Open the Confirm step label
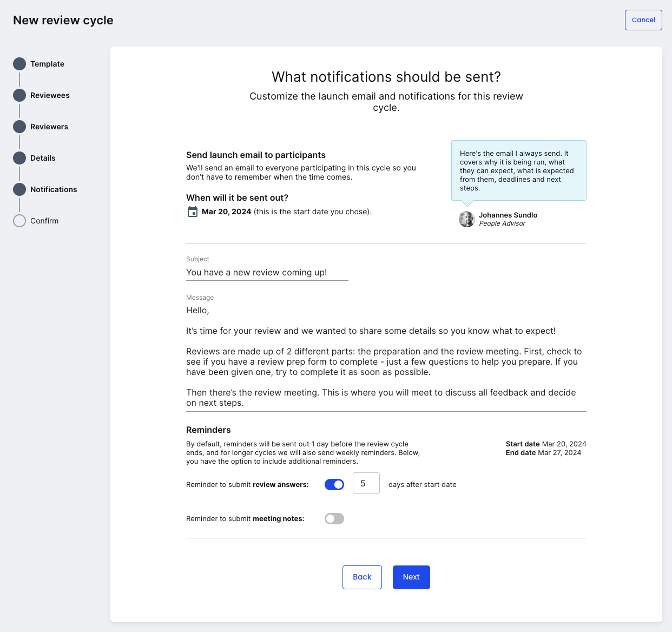Screen dimensions: 672x632 pos(44,221)
